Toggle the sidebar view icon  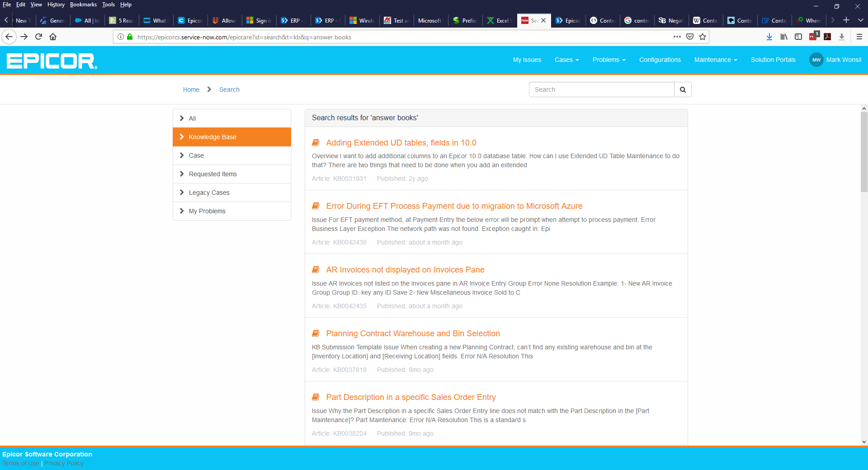pos(798,37)
